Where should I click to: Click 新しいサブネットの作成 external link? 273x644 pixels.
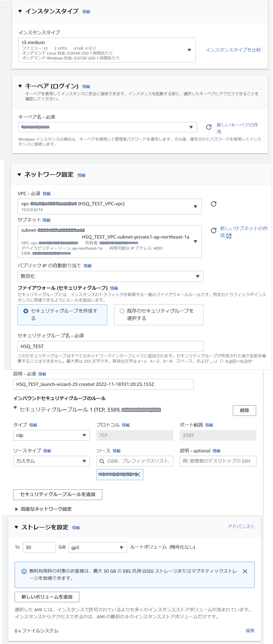tap(244, 232)
